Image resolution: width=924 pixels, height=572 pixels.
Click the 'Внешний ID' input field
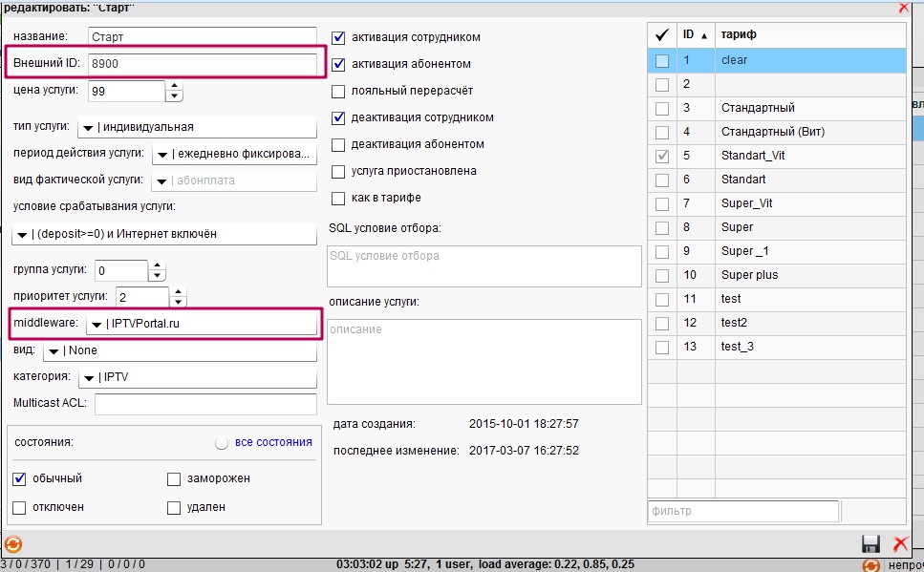tap(201, 64)
